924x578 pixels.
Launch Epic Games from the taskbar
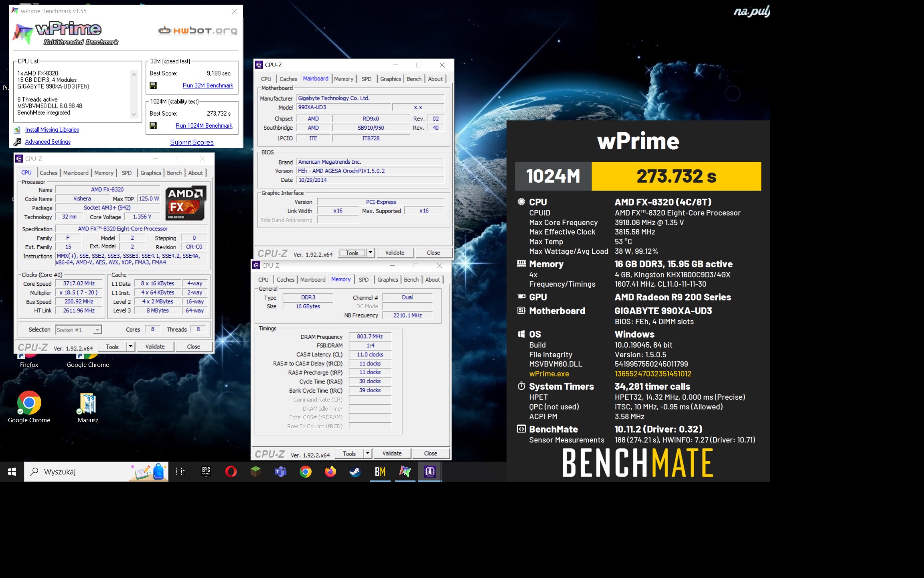206,472
